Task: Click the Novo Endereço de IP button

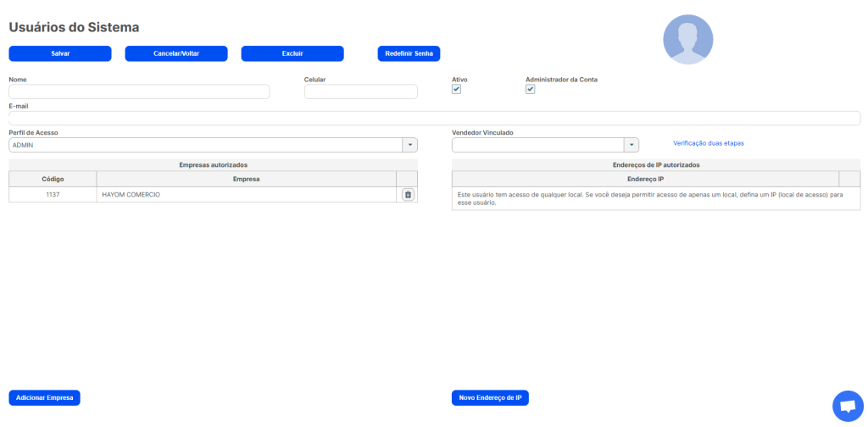Action: point(490,397)
